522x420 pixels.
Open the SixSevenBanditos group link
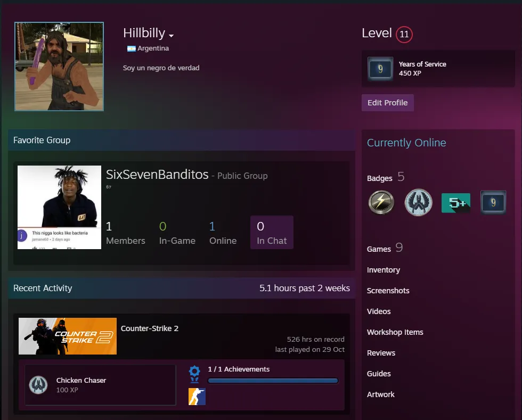(157, 175)
